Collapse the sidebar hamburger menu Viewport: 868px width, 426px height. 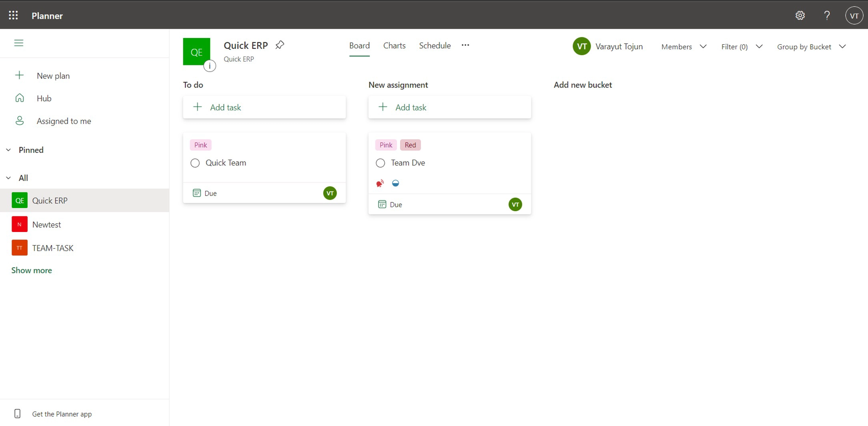[19, 43]
